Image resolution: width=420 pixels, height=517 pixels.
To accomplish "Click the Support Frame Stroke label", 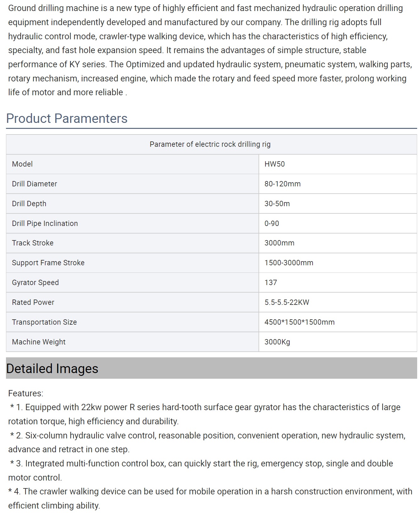I will [x=48, y=263].
